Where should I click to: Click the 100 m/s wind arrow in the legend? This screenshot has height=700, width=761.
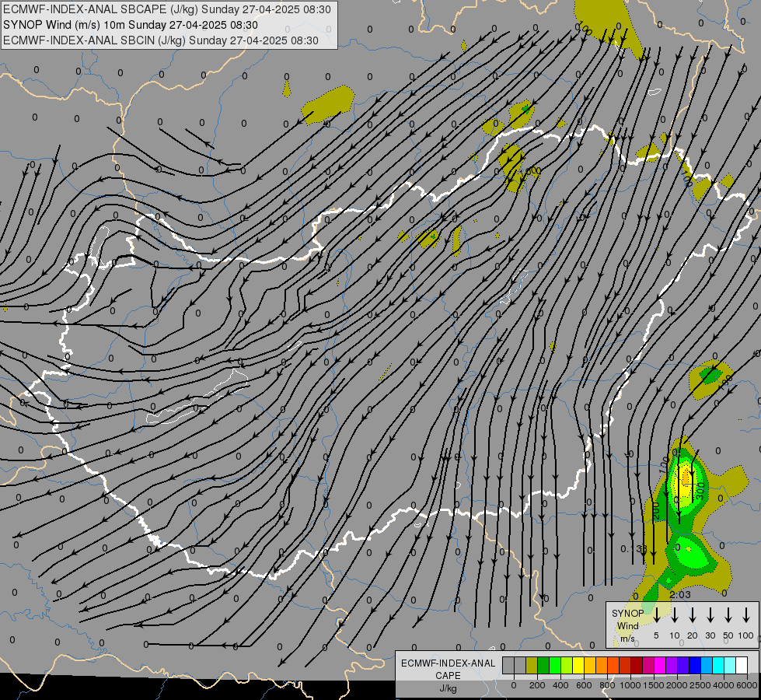pos(746,614)
